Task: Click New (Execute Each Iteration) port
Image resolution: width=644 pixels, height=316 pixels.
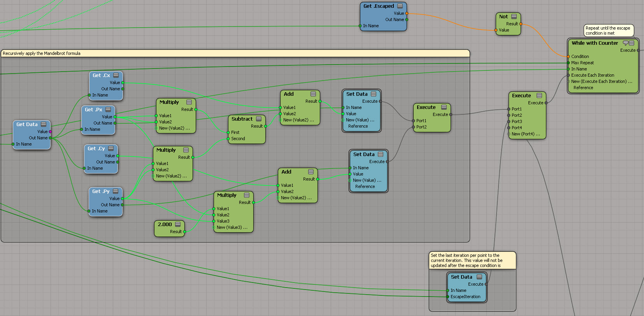Action: (601, 81)
